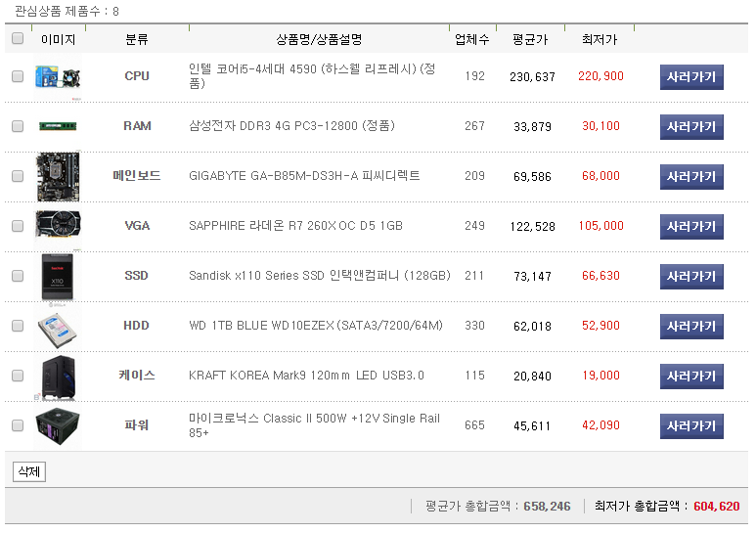This screenshot has height=533, width=756.
Task: Click the 케이스 average price 20,840
Action: click(532, 376)
